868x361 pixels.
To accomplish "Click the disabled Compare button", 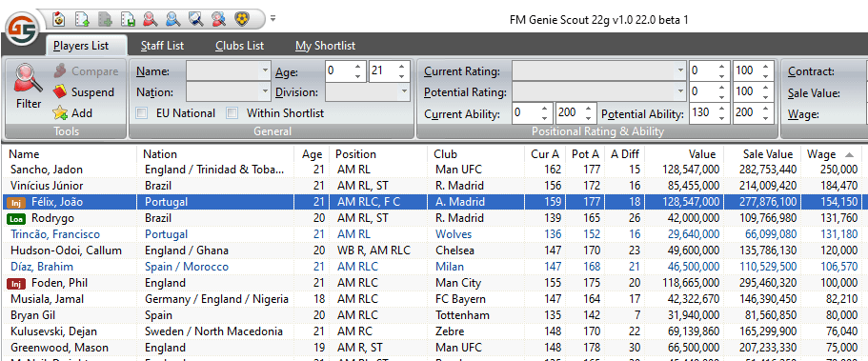I will [86, 71].
